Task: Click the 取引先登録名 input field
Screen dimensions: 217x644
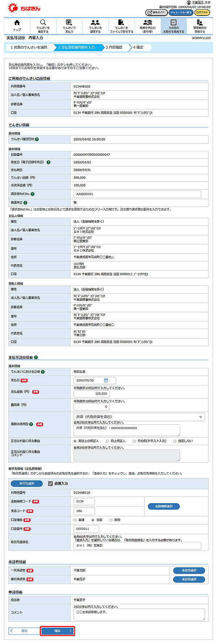Action: (x=137, y=545)
